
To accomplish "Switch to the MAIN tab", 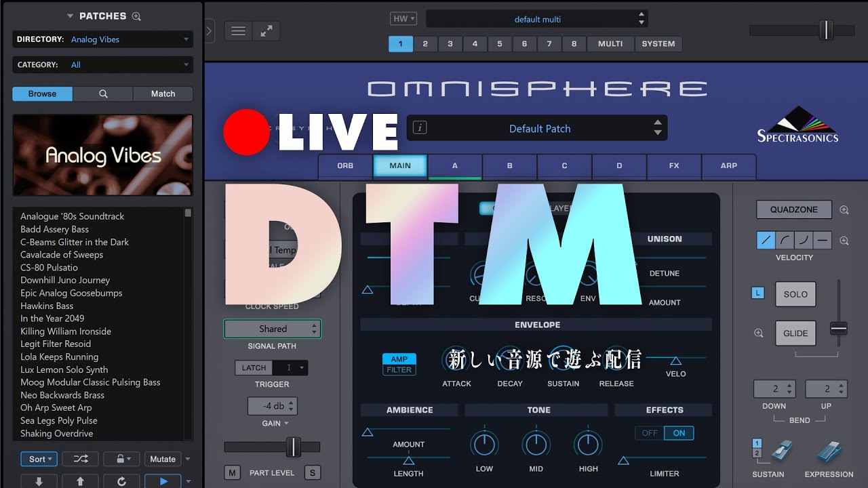I will coord(400,166).
